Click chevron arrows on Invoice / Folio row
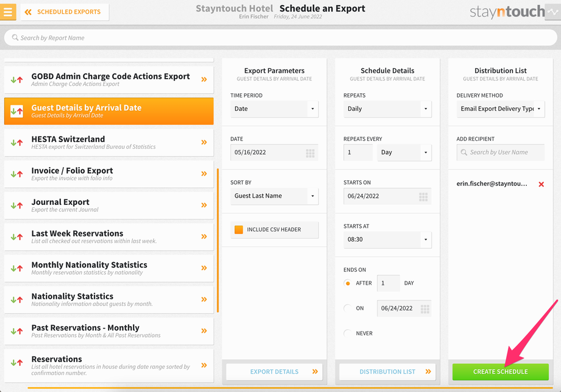561x392 pixels. (x=204, y=174)
